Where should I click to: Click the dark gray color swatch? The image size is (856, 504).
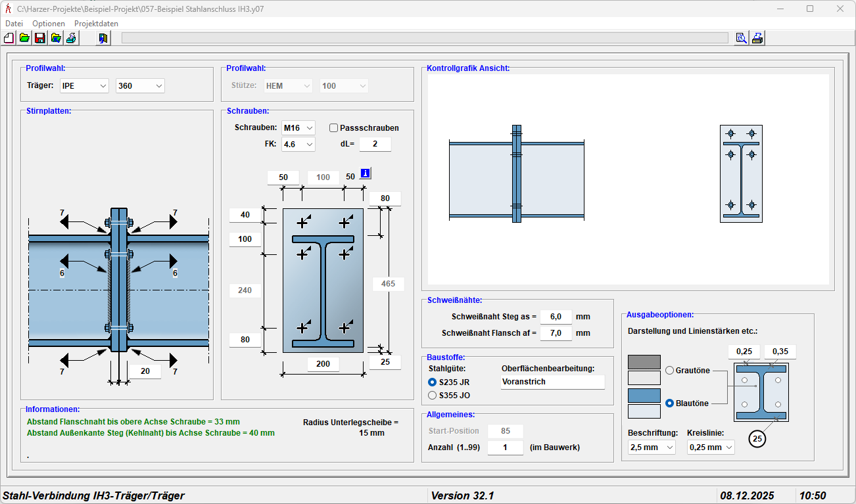(x=644, y=362)
